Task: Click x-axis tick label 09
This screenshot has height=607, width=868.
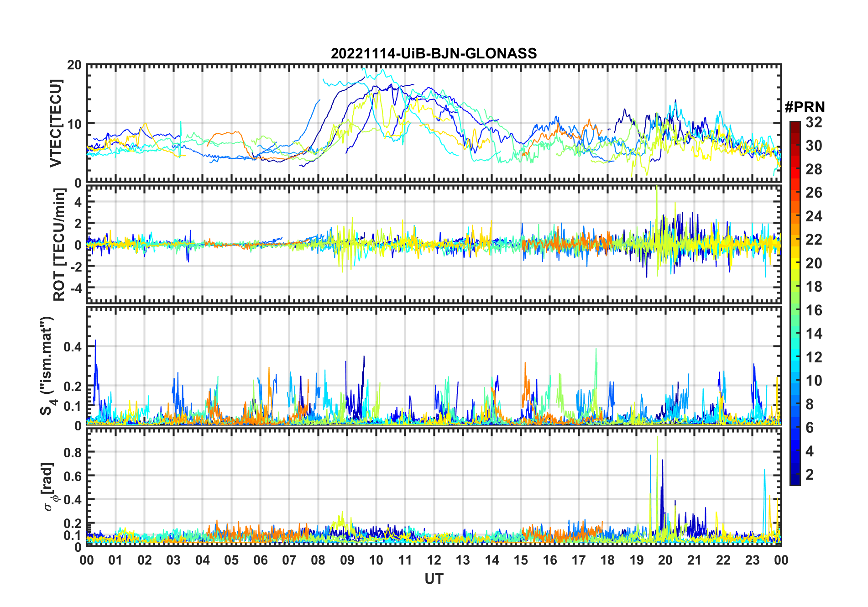Action: (347, 560)
